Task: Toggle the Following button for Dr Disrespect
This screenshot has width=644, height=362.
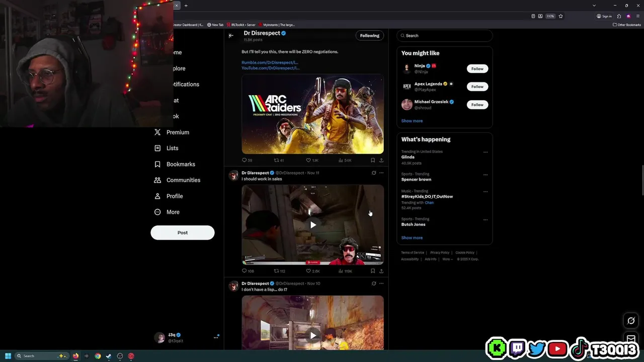Action: point(369,36)
